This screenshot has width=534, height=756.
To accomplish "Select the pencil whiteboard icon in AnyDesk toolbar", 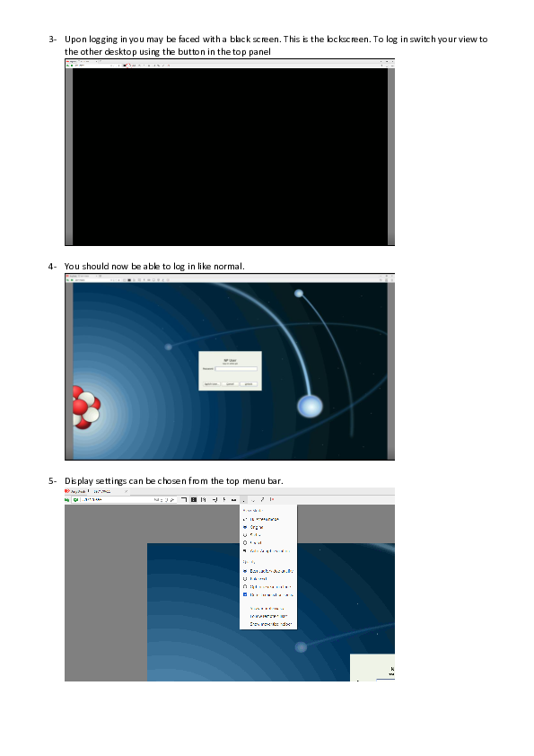I will [262, 499].
